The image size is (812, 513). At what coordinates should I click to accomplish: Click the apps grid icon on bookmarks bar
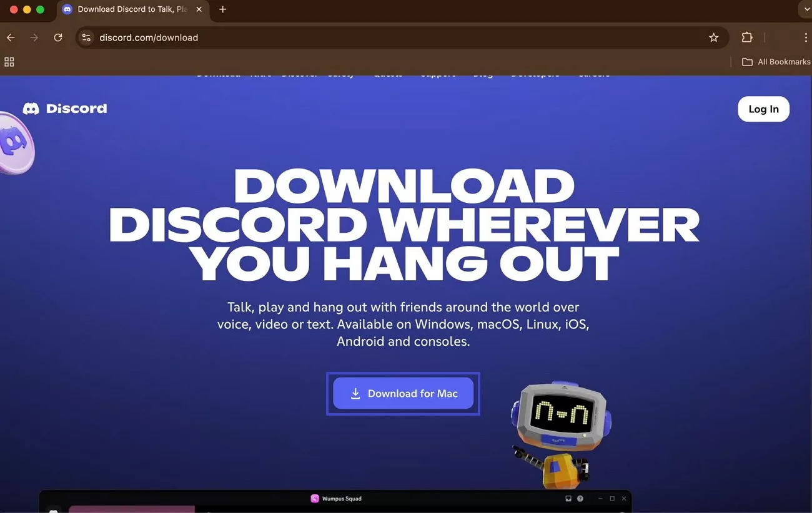pyautogui.click(x=9, y=62)
